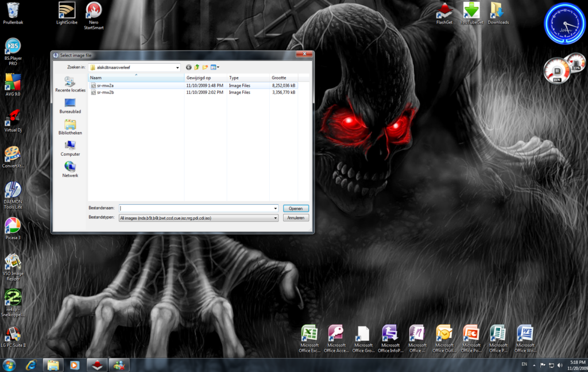
Task: Select the Virtual DJ desktop shortcut
Action: click(13, 121)
